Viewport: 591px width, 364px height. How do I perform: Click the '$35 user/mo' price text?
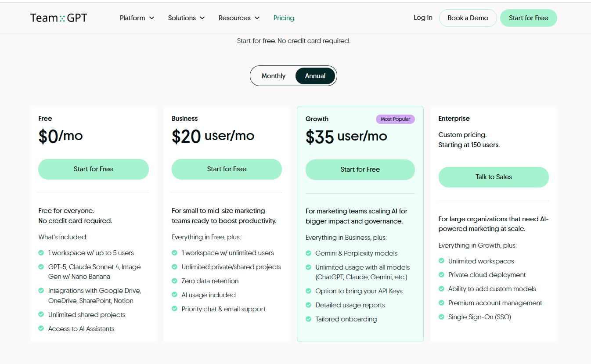coord(346,137)
